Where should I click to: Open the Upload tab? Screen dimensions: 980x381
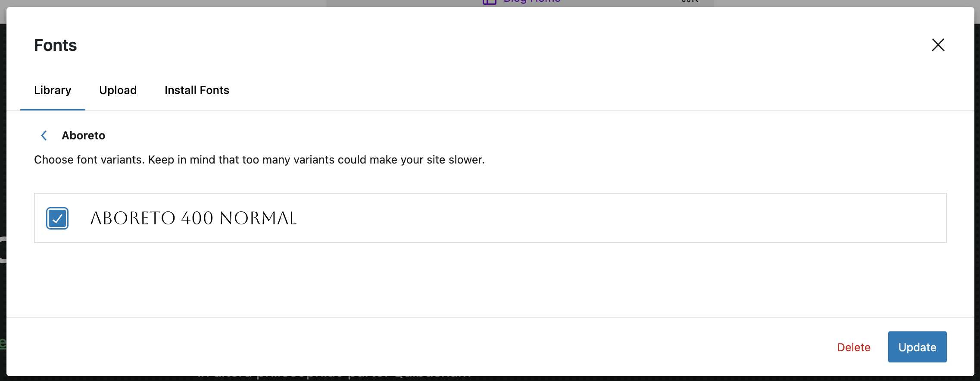(118, 90)
